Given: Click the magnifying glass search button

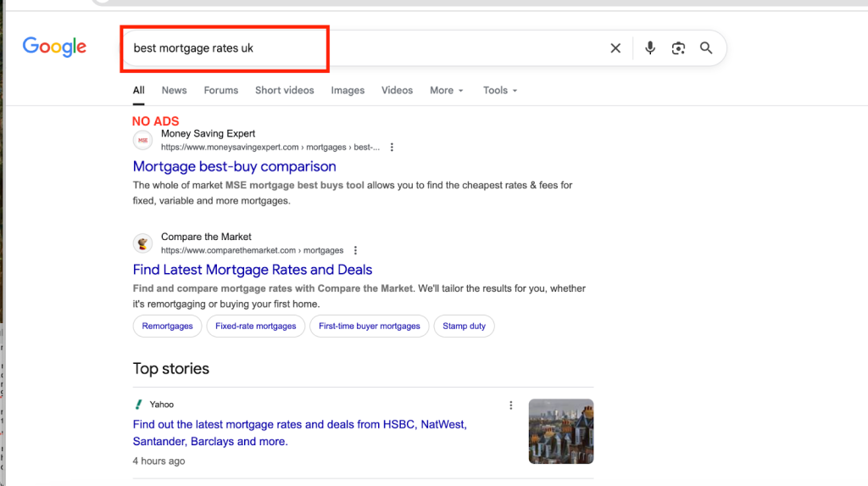Looking at the screenshot, I should pyautogui.click(x=706, y=48).
